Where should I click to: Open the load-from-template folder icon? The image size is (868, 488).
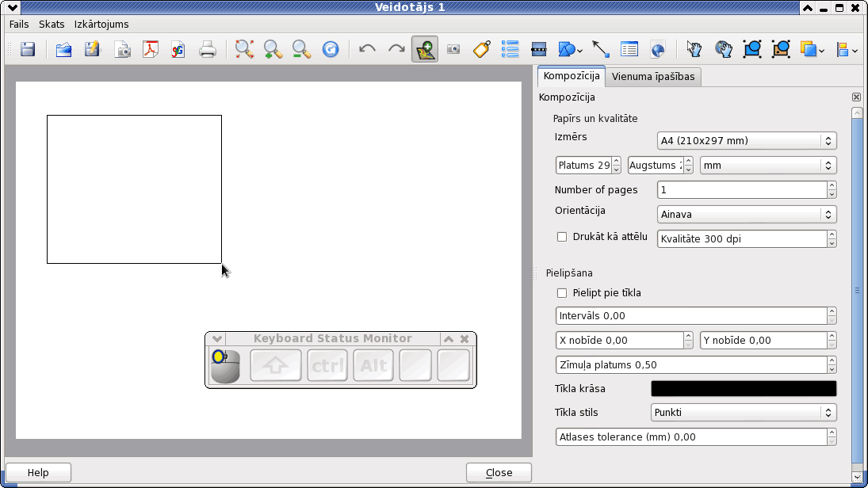(63, 49)
